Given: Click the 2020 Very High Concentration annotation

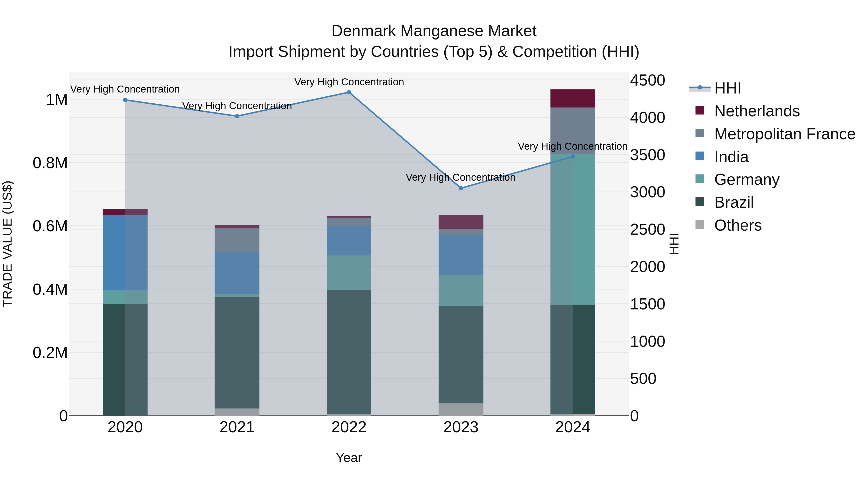Looking at the screenshot, I should tap(125, 89).
